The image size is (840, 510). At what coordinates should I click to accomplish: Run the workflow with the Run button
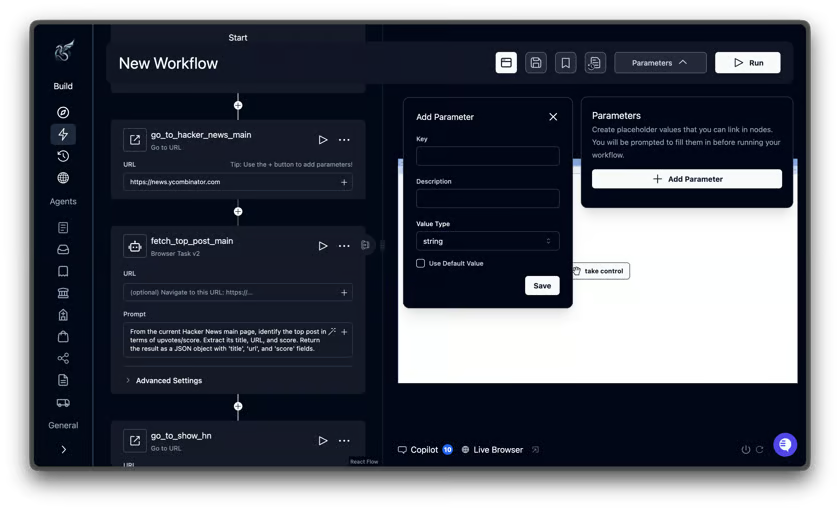[747, 63]
